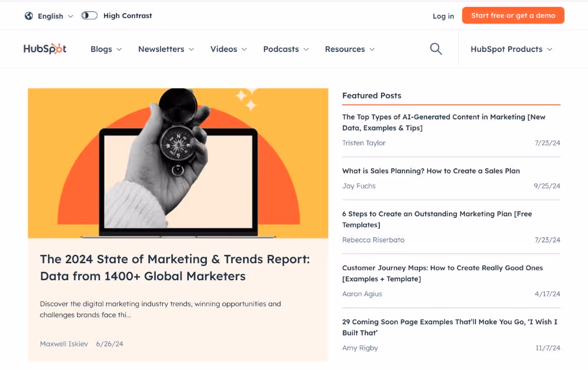This screenshot has height=370, width=588.
Task: Open the compass and laptop featured image
Action: coord(178,163)
